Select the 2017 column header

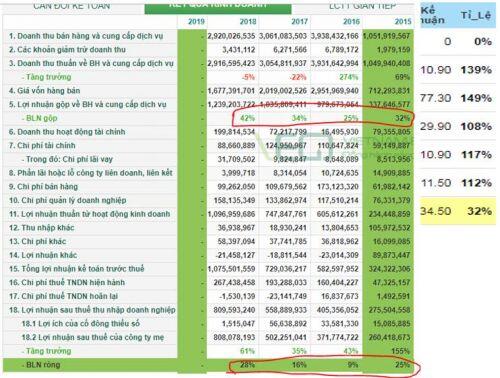click(300, 22)
